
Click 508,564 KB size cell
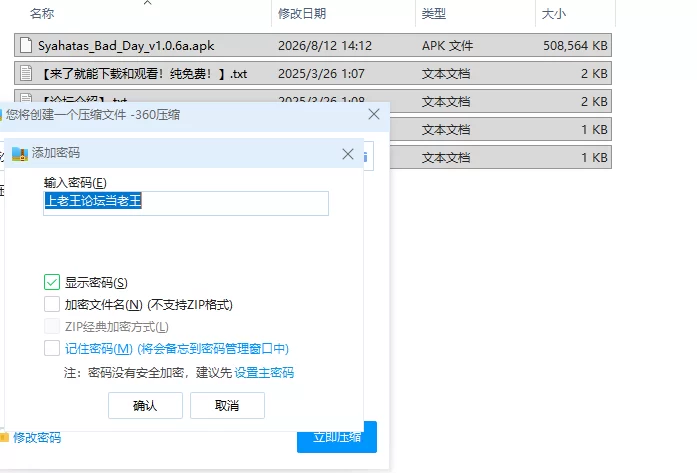[x=575, y=45]
